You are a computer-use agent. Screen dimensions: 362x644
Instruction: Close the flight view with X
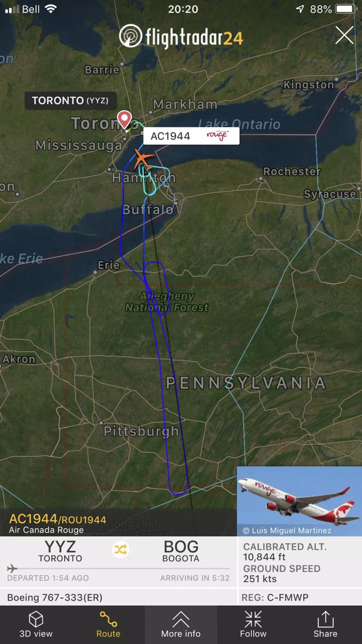344,35
